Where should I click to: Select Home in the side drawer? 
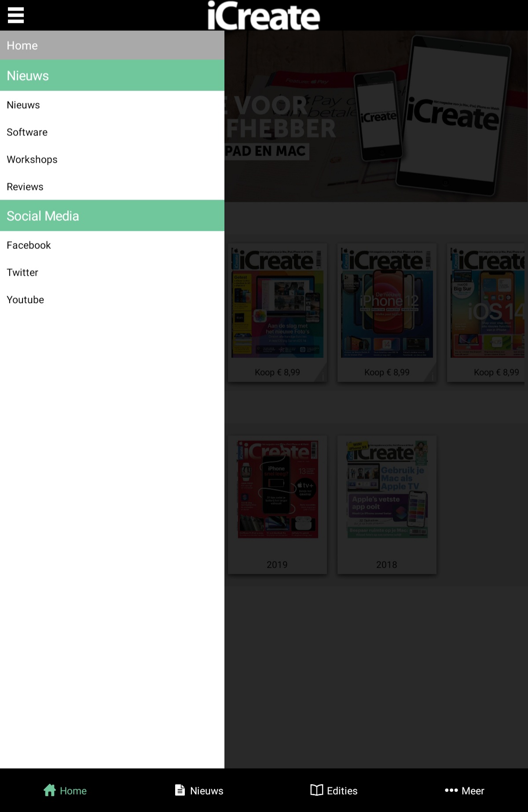[112, 45]
